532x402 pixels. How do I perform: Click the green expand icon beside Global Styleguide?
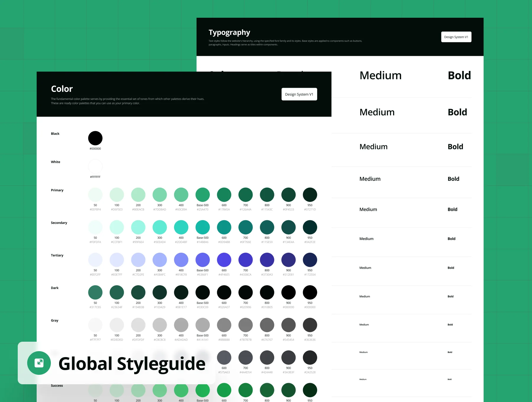39,363
